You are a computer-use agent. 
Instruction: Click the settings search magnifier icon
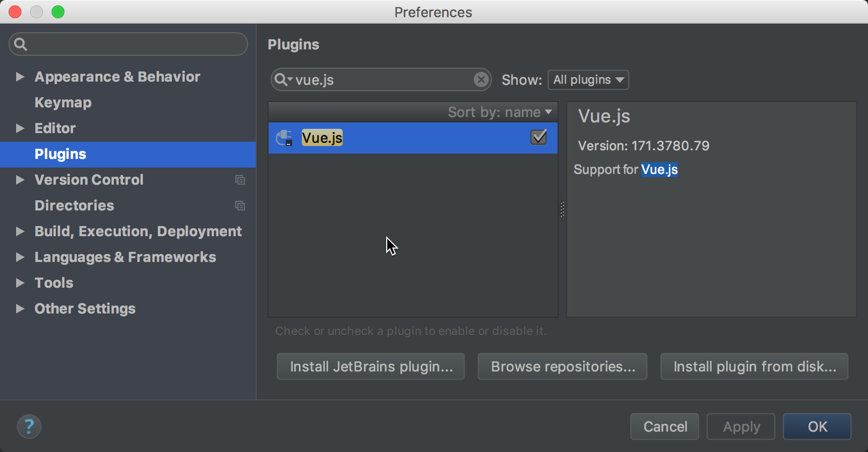click(x=20, y=44)
